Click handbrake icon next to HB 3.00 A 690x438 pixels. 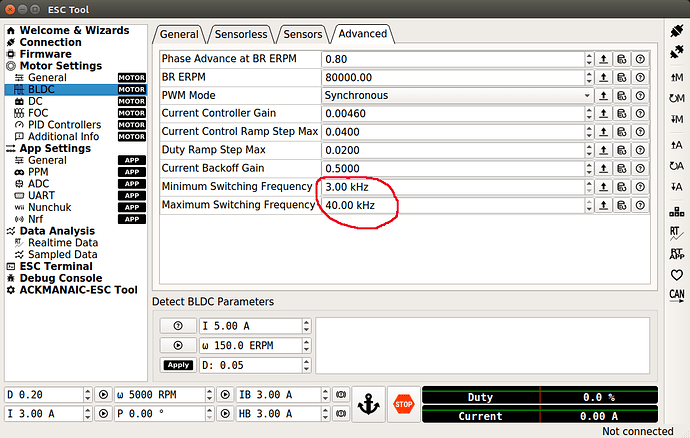click(341, 414)
